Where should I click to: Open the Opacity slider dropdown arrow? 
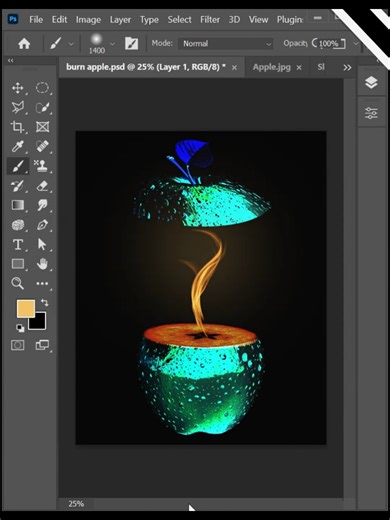click(x=356, y=44)
